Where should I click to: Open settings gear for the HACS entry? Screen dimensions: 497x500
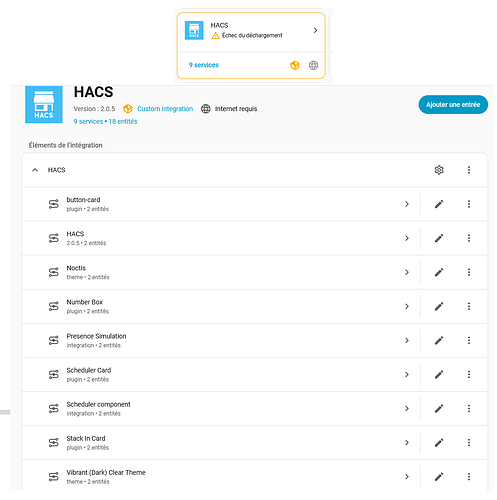click(439, 170)
